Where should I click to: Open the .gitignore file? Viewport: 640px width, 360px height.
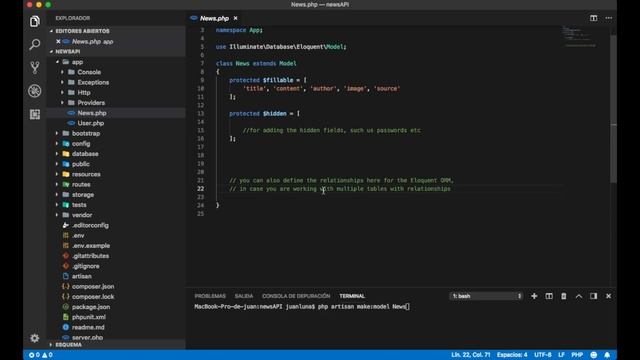click(x=86, y=266)
